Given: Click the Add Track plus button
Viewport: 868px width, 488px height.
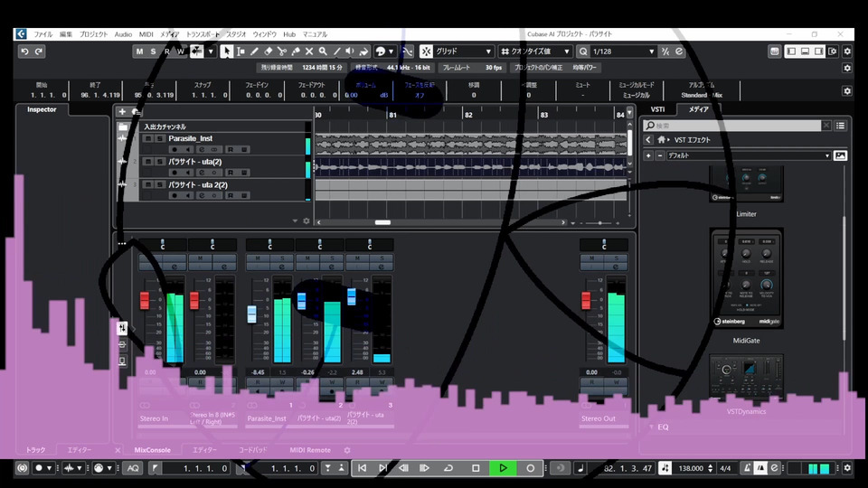Looking at the screenshot, I should pos(122,112).
